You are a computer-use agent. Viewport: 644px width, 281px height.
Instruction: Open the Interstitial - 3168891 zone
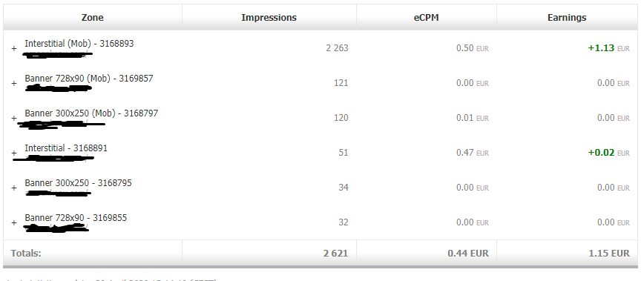66,148
